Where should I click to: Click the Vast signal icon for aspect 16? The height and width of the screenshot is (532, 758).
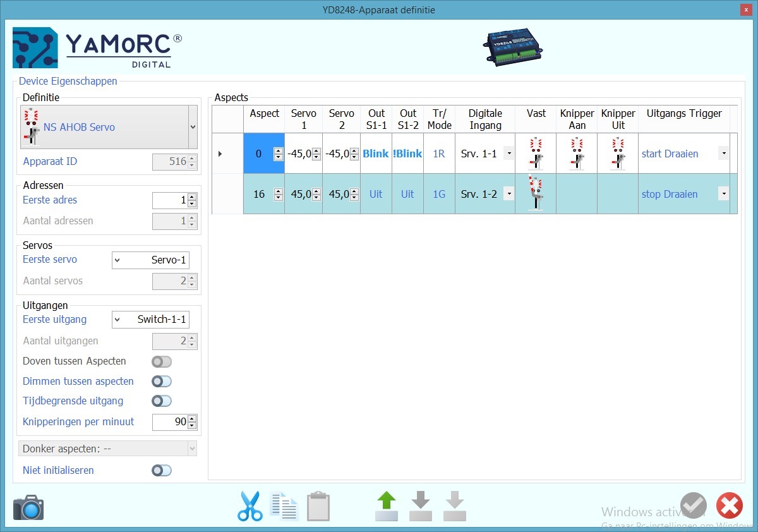click(536, 194)
